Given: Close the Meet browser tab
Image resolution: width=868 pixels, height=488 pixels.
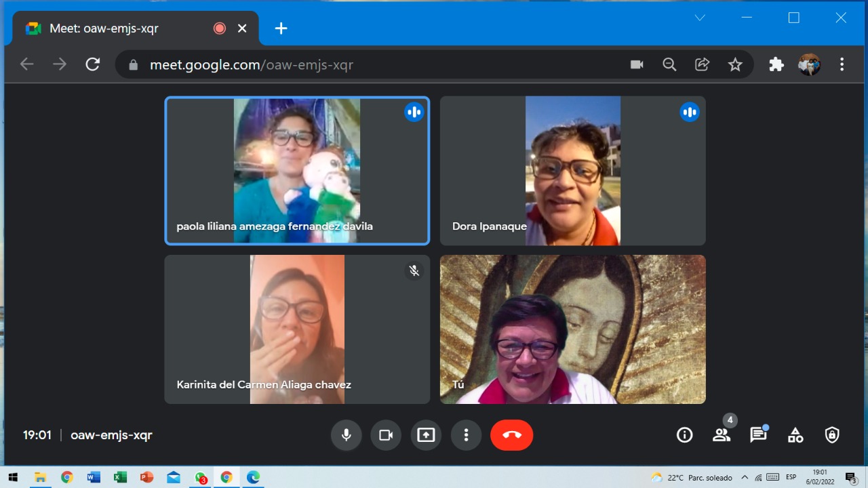Looking at the screenshot, I should [242, 28].
